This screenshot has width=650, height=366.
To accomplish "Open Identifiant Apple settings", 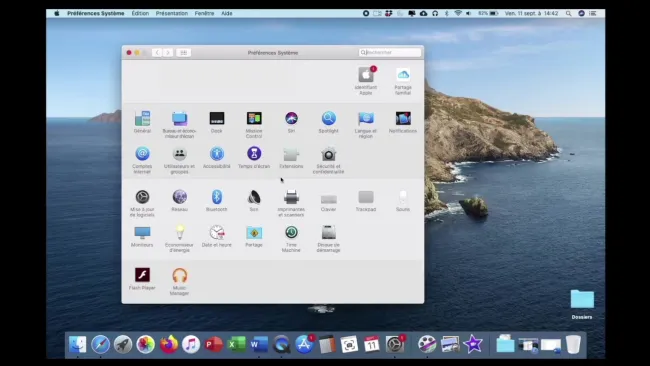I will [366, 76].
